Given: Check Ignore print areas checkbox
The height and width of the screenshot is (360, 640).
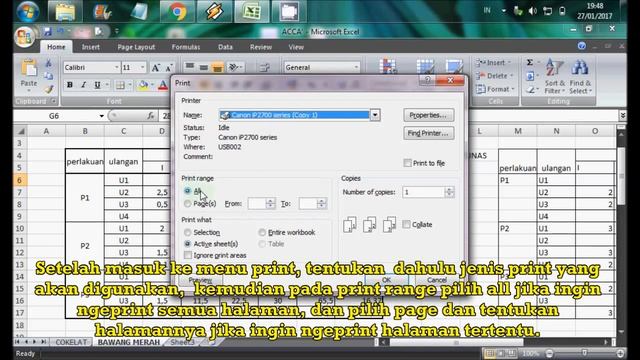Looking at the screenshot, I should point(188,255).
